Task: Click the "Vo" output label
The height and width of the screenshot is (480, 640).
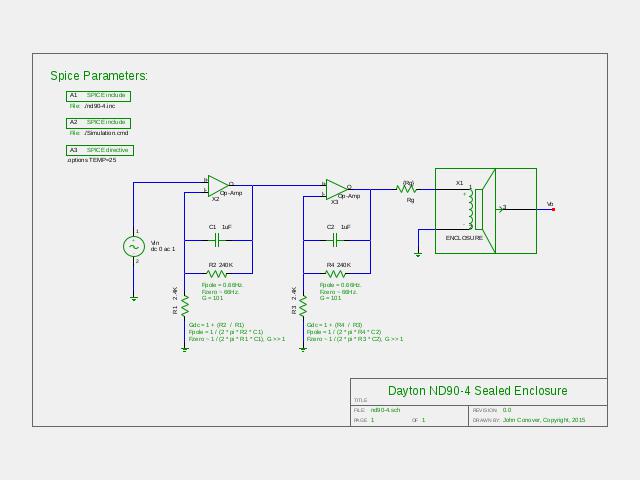Action: 550,204
